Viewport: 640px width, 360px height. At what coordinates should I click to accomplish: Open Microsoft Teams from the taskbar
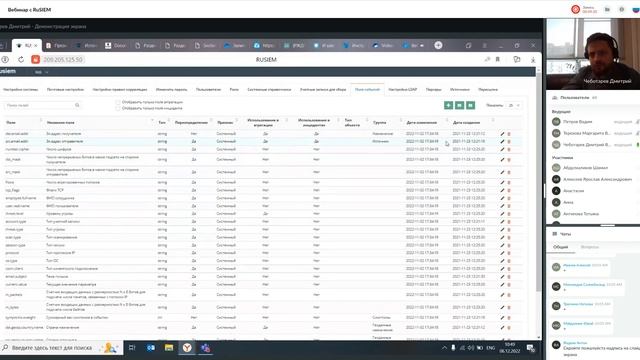pyautogui.click(x=205, y=348)
